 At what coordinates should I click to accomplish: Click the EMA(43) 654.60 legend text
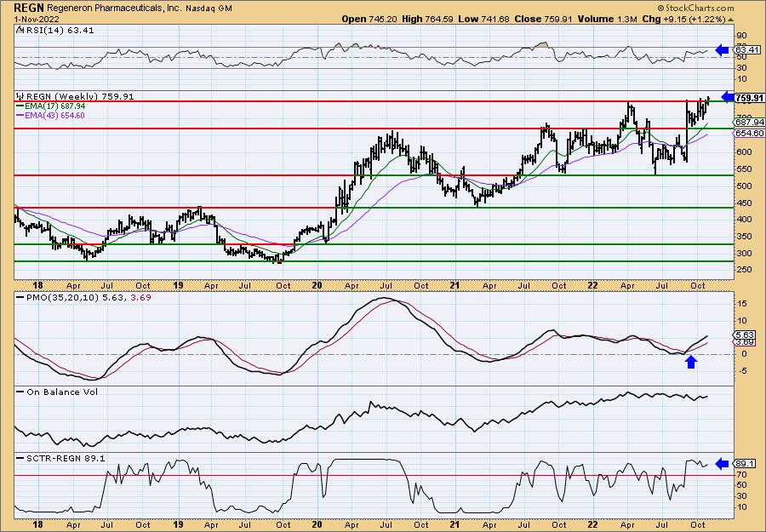click(54, 115)
